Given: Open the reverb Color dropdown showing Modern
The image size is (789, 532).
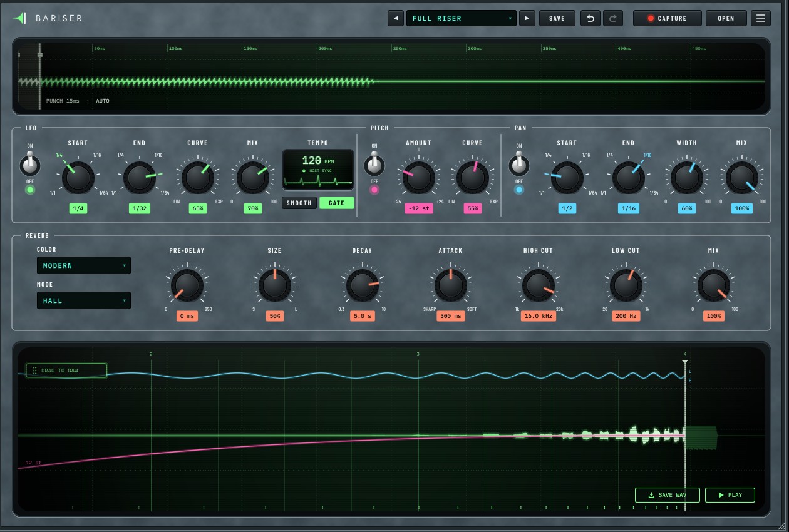Looking at the screenshot, I should click(x=84, y=265).
